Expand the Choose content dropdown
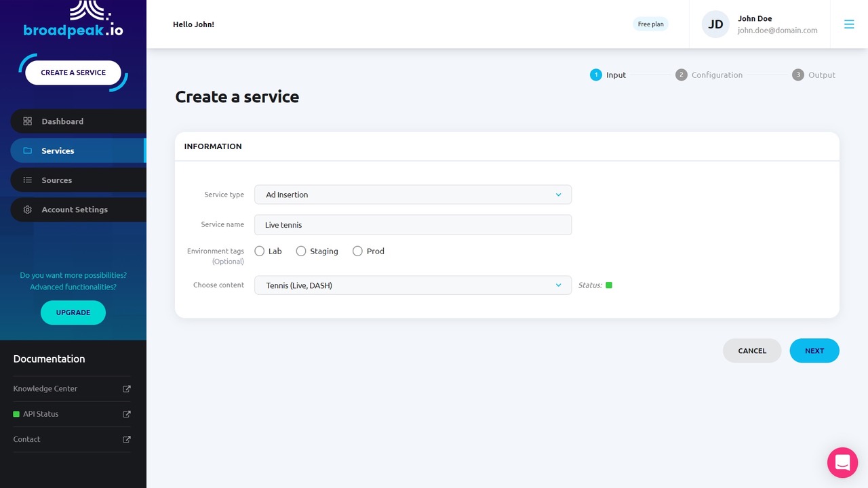 point(413,285)
